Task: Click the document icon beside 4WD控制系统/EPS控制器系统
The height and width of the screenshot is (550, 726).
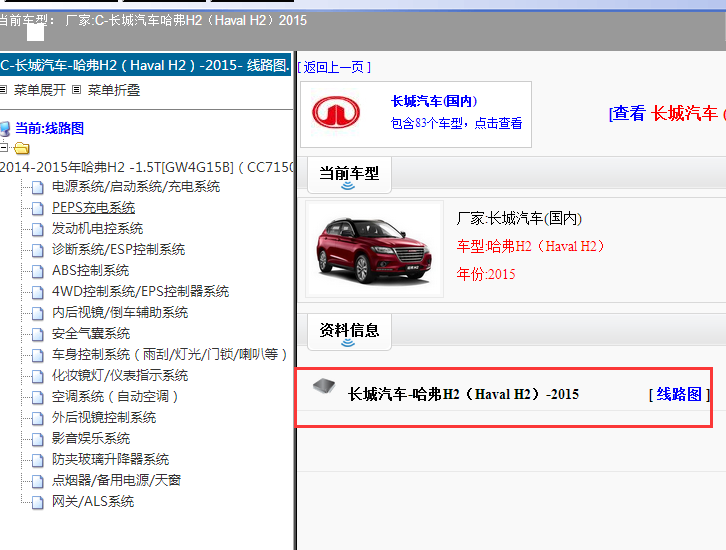Action: pyautogui.click(x=38, y=292)
